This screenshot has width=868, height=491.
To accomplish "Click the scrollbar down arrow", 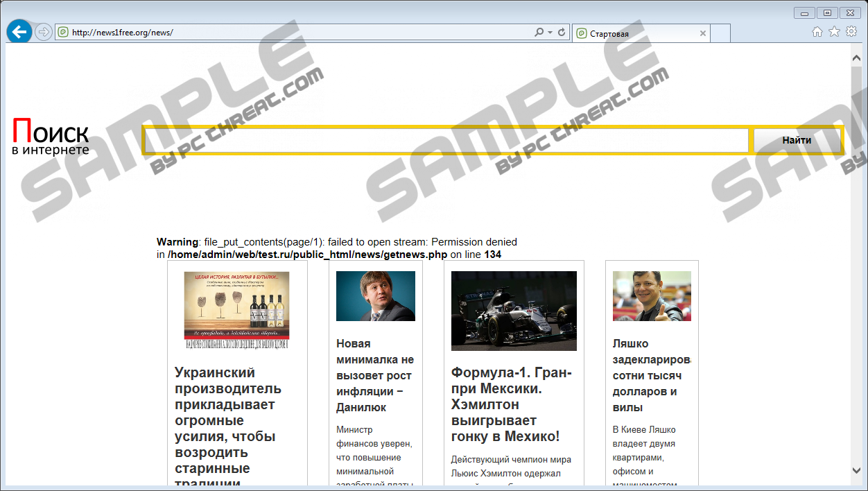I will (x=856, y=471).
